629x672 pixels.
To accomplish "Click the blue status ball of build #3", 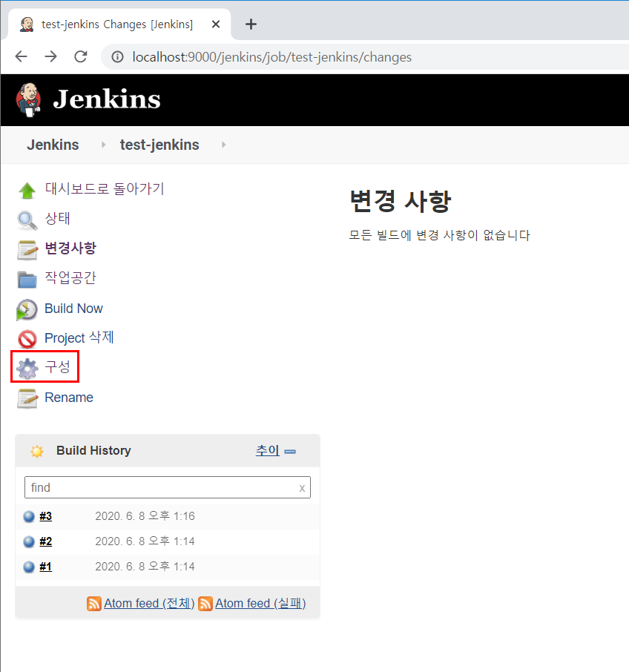I will pyautogui.click(x=29, y=516).
